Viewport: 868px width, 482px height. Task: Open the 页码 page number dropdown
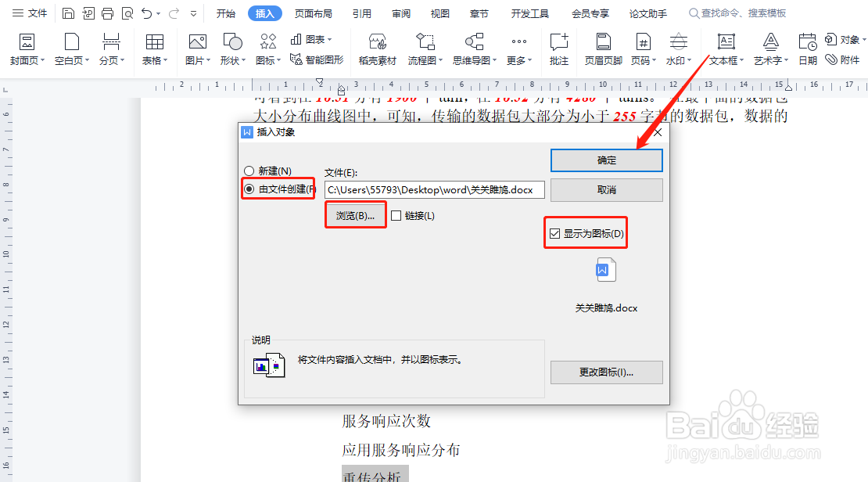click(x=644, y=49)
